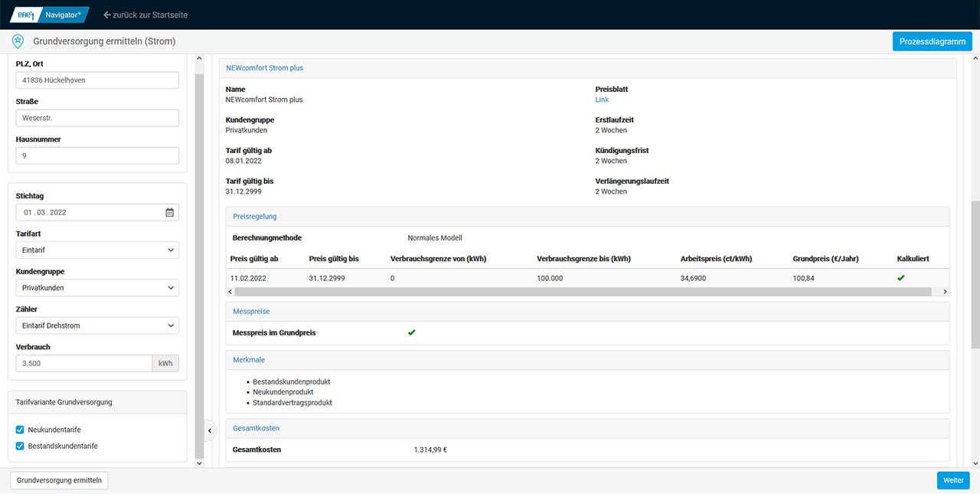The image size is (980, 494).
Task: Open the Stichtag calendar picker icon
Action: click(x=170, y=212)
